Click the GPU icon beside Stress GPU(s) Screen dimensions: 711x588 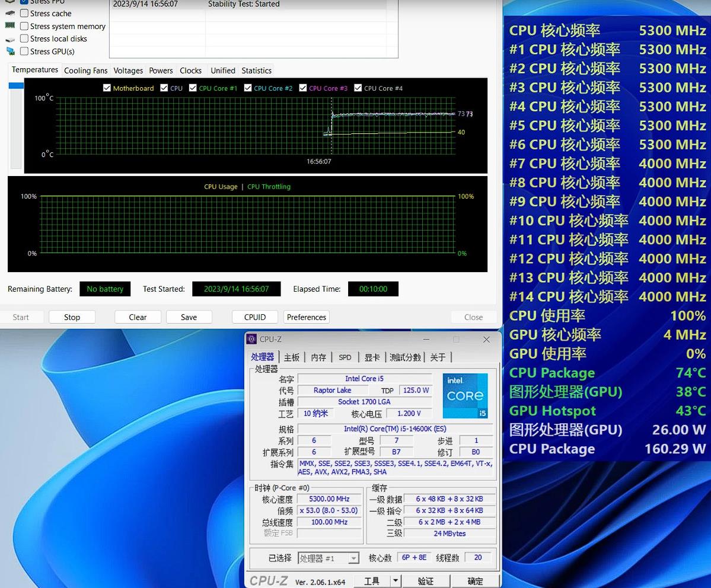(10, 52)
